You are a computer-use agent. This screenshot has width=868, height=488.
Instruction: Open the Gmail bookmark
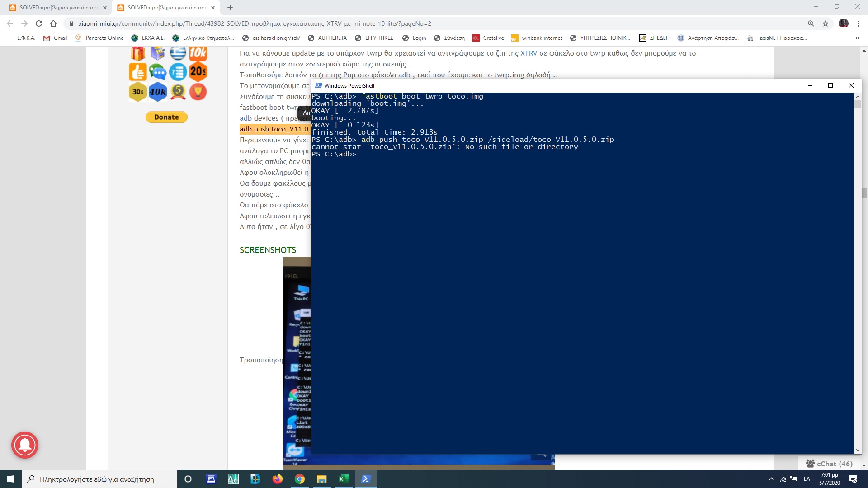tap(56, 38)
